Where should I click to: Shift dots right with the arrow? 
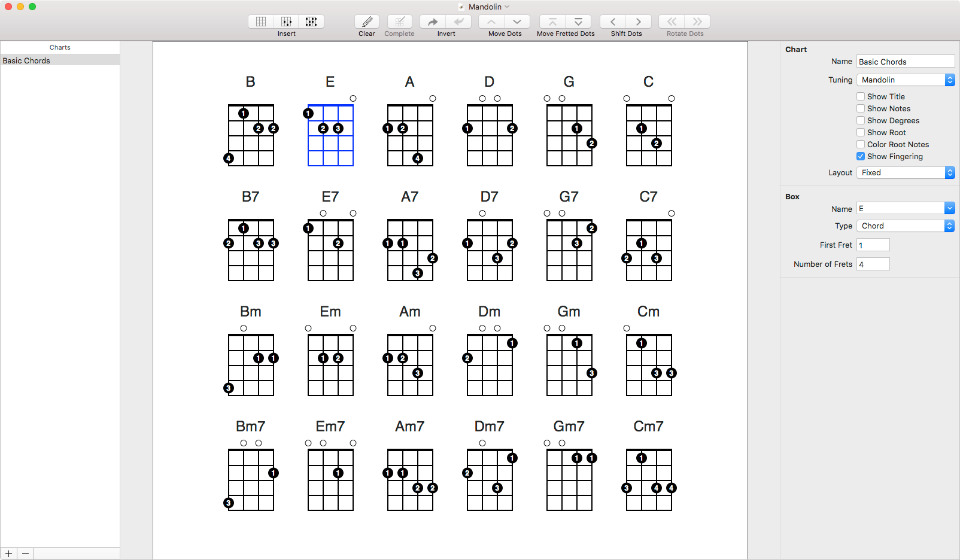(639, 22)
